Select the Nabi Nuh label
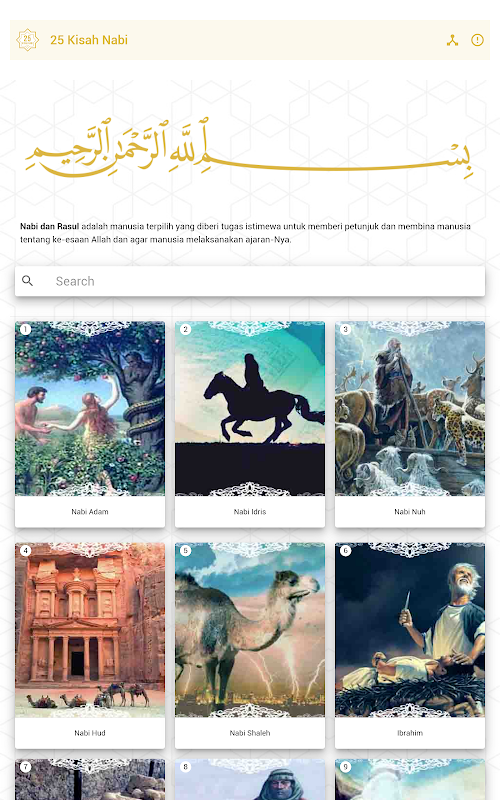Screen dimensions: 500x800 point(410,512)
